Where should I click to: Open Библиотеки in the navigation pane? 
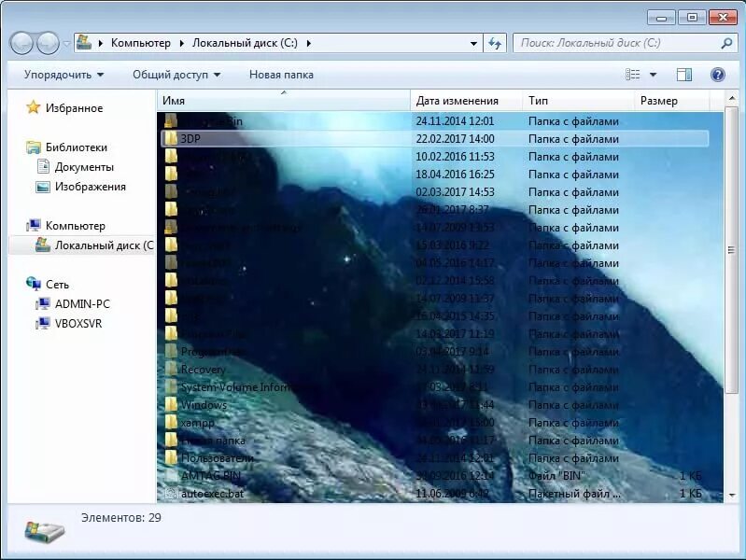(77, 147)
